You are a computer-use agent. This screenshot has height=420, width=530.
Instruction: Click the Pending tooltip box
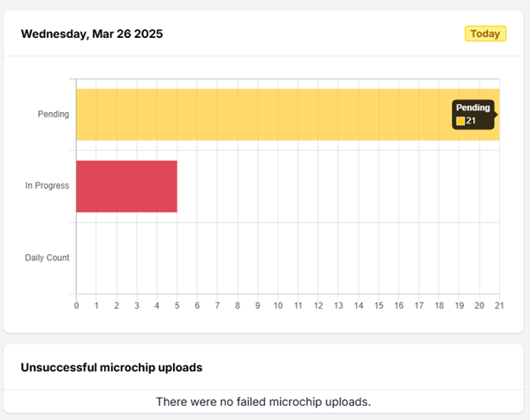473,114
